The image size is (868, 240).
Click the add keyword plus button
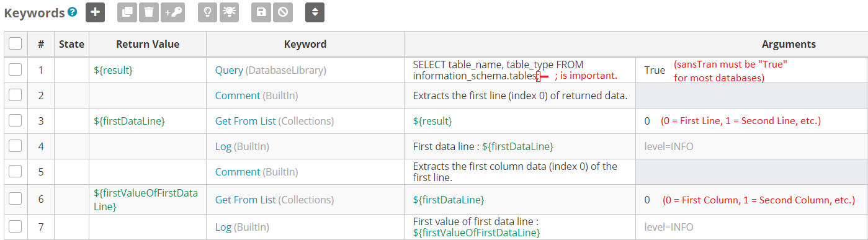95,12
